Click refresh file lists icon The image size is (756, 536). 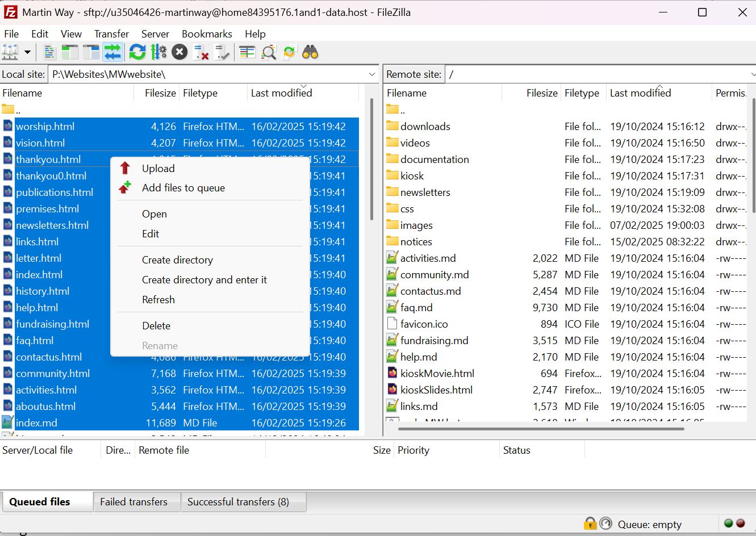pos(137,53)
